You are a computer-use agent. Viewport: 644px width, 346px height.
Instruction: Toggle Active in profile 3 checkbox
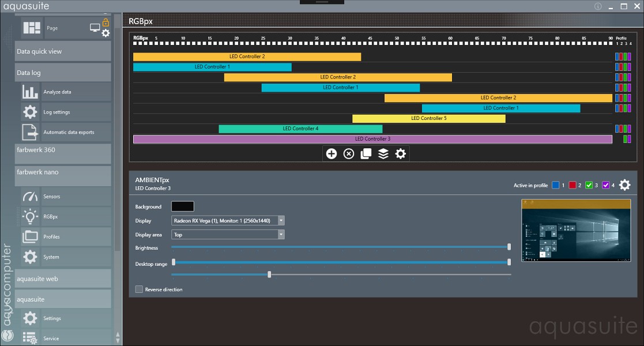pyautogui.click(x=589, y=185)
